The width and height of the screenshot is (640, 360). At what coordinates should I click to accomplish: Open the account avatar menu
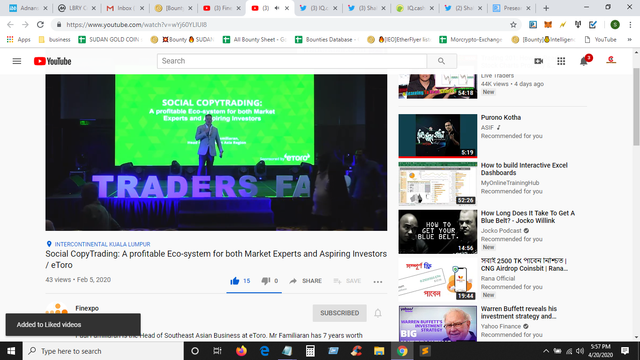tap(611, 61)
